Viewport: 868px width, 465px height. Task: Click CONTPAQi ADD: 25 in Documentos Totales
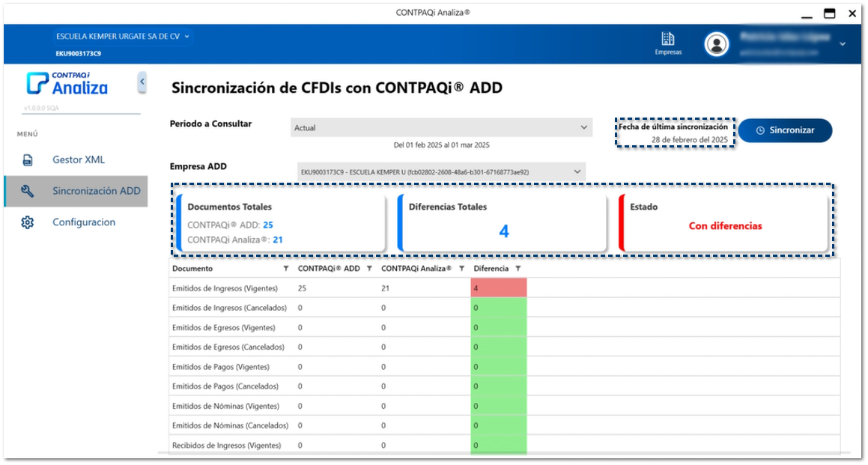pos(230,225)
